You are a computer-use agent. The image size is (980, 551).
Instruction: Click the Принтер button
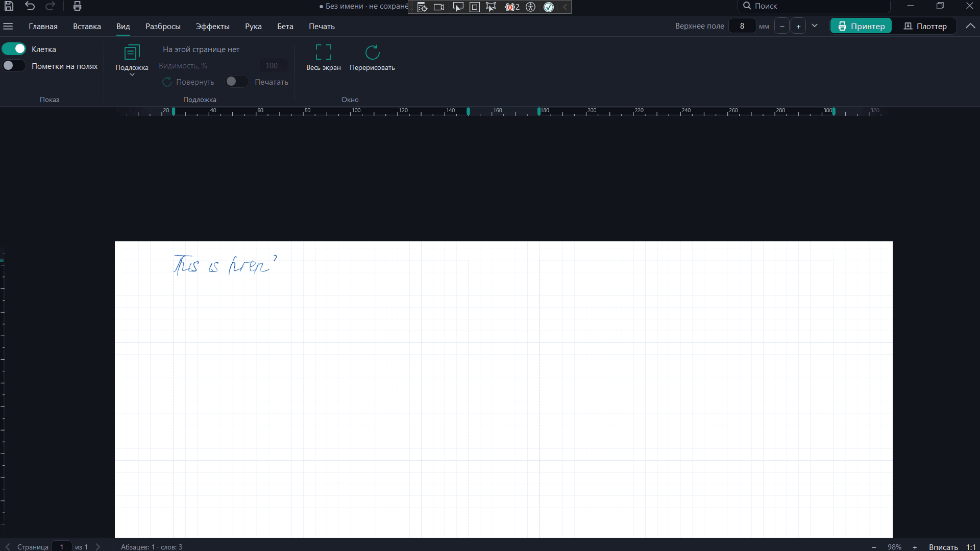click(861, 26)
